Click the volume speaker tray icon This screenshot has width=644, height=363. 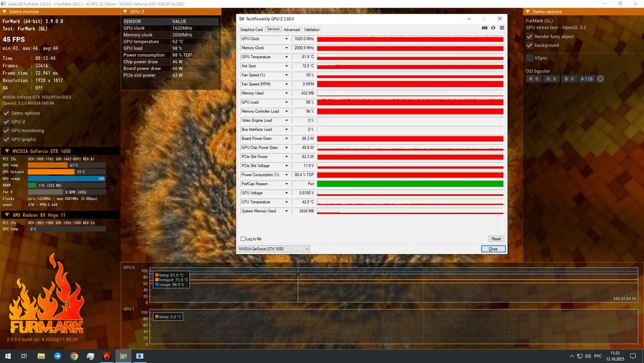[588, 356]
